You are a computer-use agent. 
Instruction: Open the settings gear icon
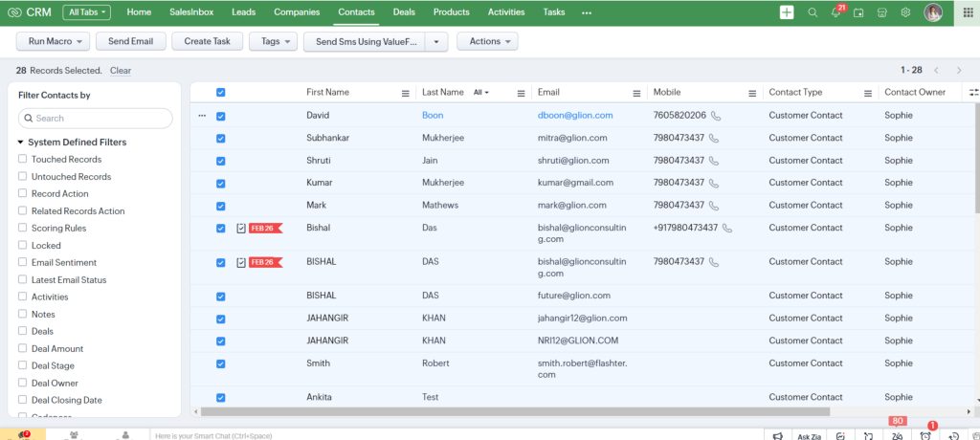904,12
